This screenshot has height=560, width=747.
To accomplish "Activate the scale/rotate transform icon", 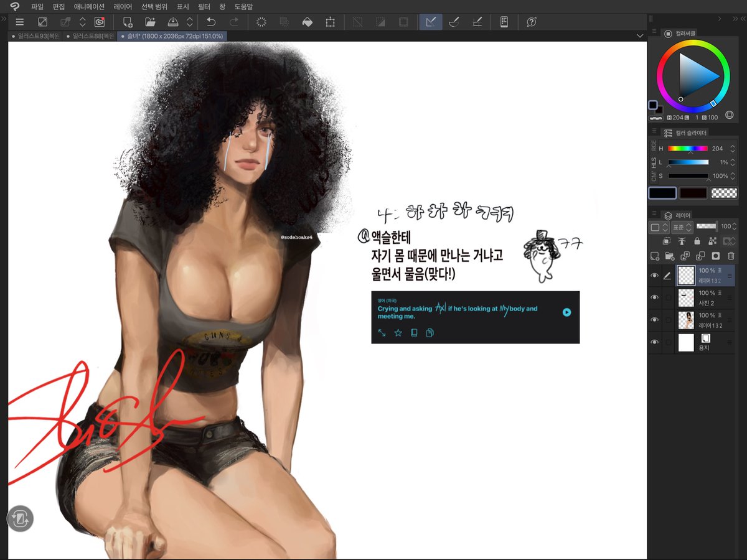I will [331, 22].
